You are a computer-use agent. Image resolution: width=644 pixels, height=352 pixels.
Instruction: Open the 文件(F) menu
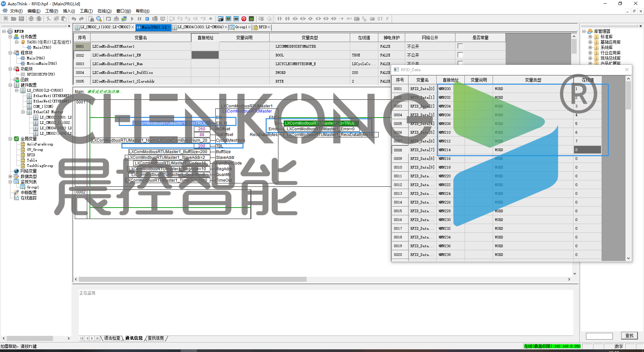pos(16,11)
